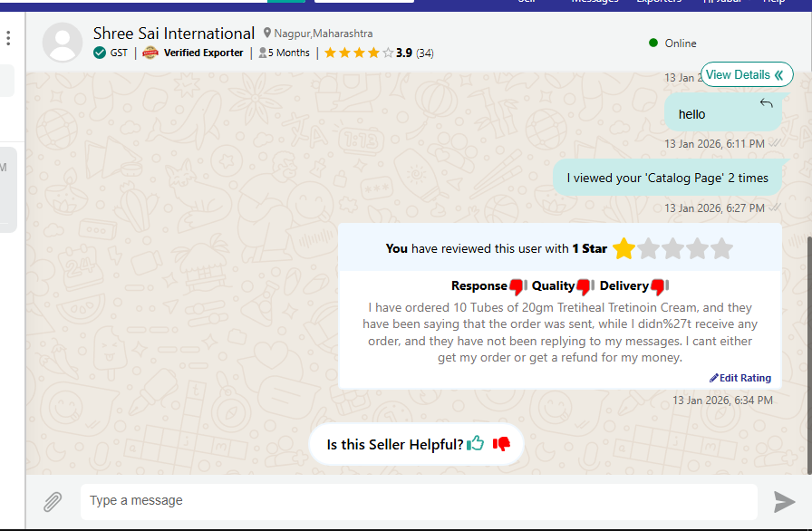Viewport: 812px width, 531px height.
Task: Click the last grey star in the review
Action: click(x=721, y=248)
